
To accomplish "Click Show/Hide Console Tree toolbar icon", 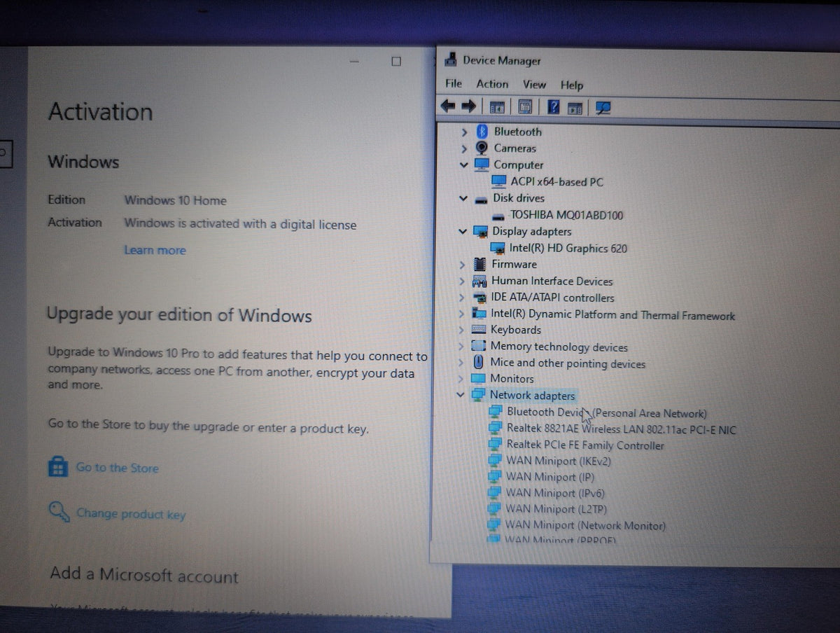I will [x=497, y=107].
